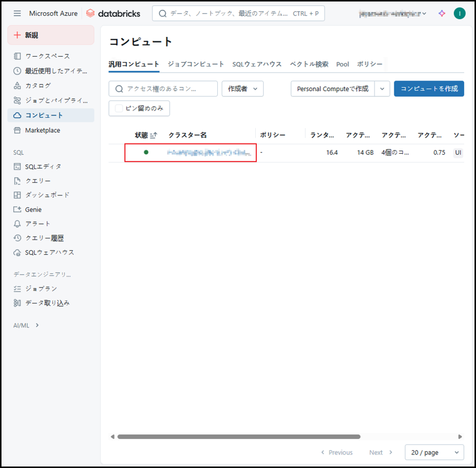This screenshot has height=468, width=476.
Task: Open the SQL Editor sidebar item
Action: pos(43,166)
